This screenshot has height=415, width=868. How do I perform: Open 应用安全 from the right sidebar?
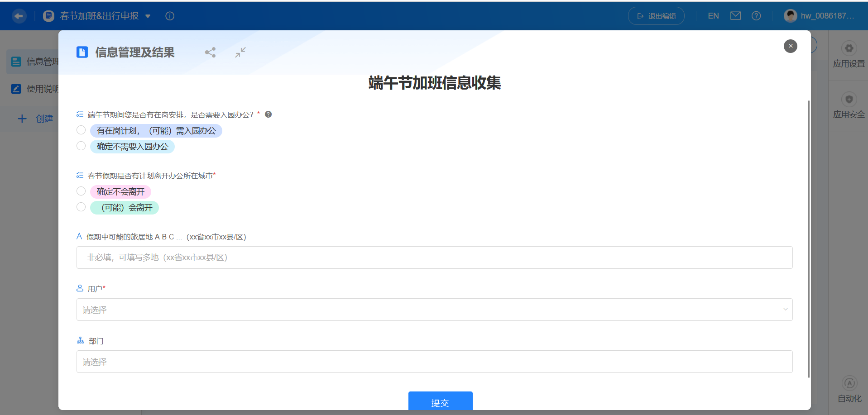pyautogui.click(x=849, y=105)
